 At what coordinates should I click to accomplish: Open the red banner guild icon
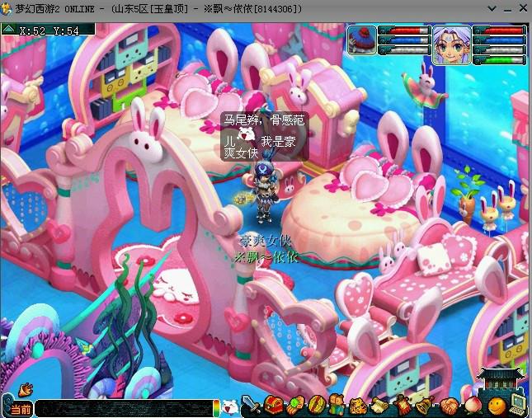403,405
